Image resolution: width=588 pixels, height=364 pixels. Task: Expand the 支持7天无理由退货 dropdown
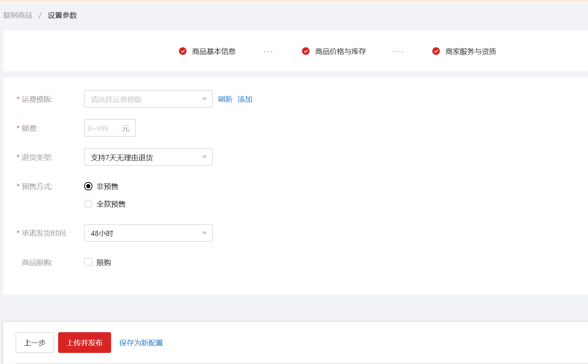142,157
